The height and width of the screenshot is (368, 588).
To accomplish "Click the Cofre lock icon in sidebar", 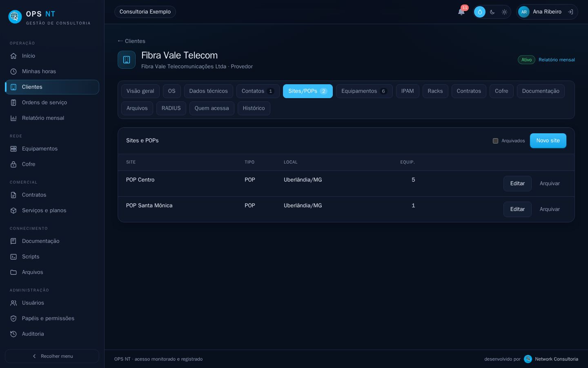I will 13,164.
